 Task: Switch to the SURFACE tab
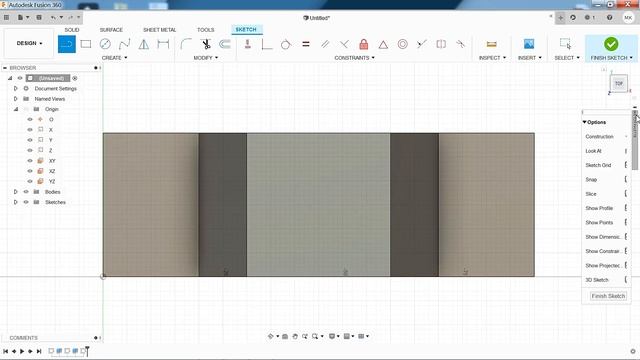point(111,30)
